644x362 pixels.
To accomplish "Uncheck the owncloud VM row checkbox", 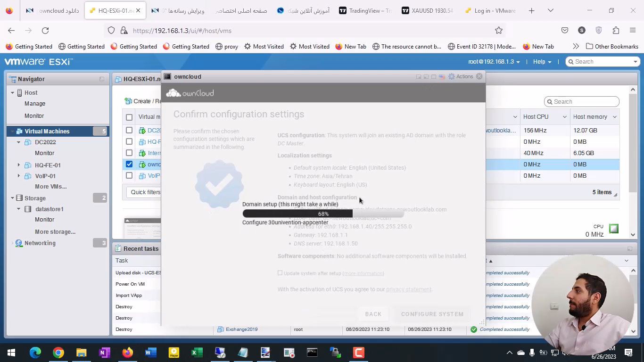I will click(129, 164).
